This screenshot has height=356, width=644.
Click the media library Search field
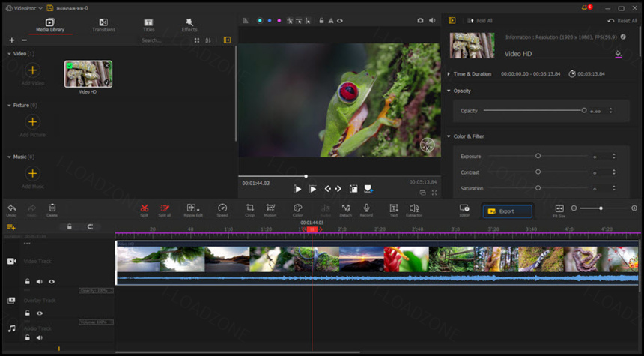point(164,40)
